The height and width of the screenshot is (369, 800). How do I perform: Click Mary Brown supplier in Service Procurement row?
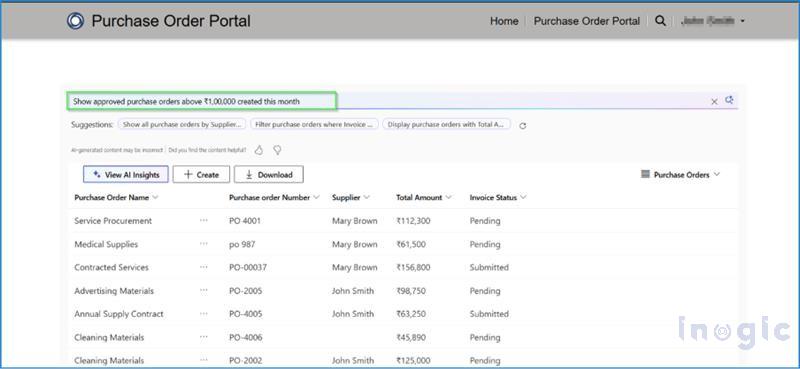[355, 220]
